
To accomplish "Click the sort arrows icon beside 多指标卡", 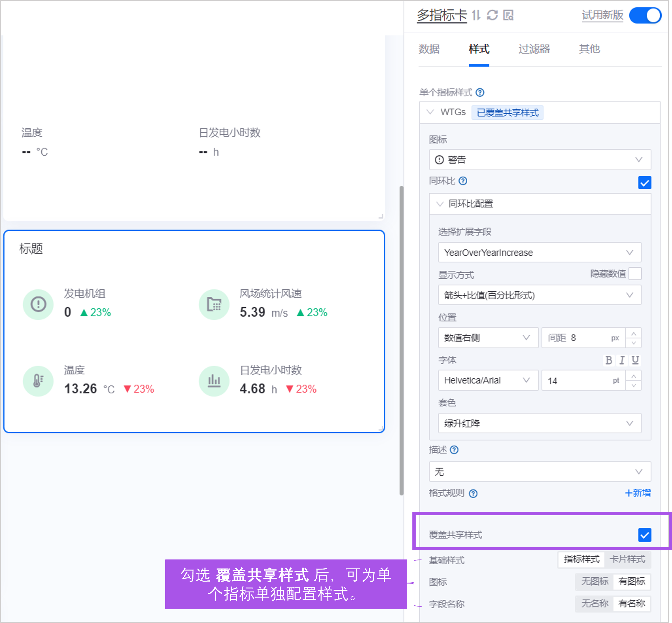I will (476, 15).
